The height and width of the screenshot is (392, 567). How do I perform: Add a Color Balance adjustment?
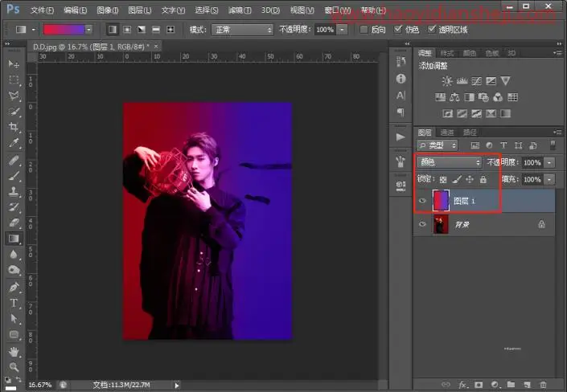pos(454,97)
